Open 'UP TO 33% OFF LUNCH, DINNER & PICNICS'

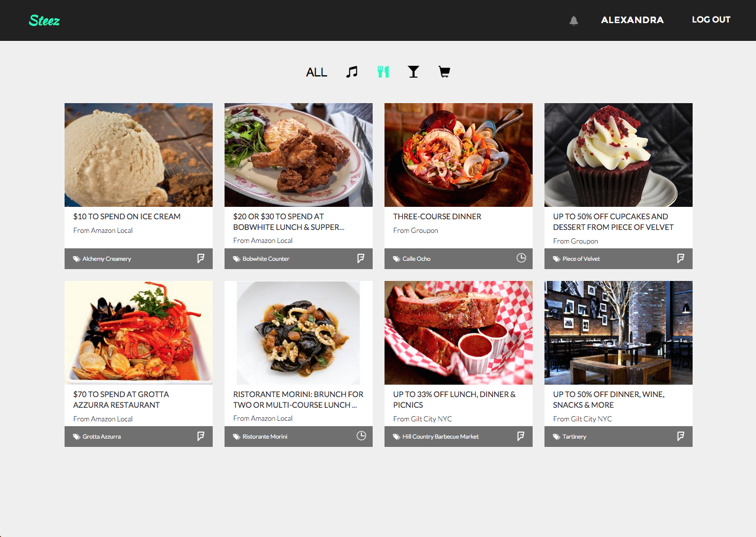(x=454, y=399)
